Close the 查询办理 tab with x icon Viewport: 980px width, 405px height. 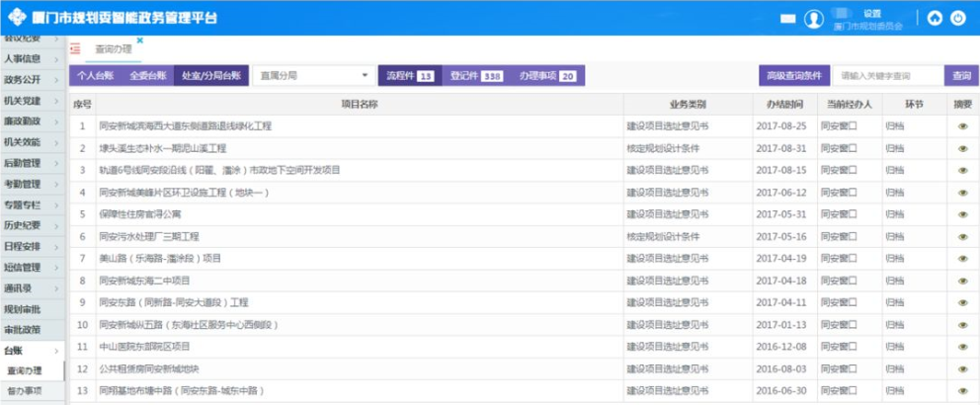pyautogui.click(x=140, y=40)
